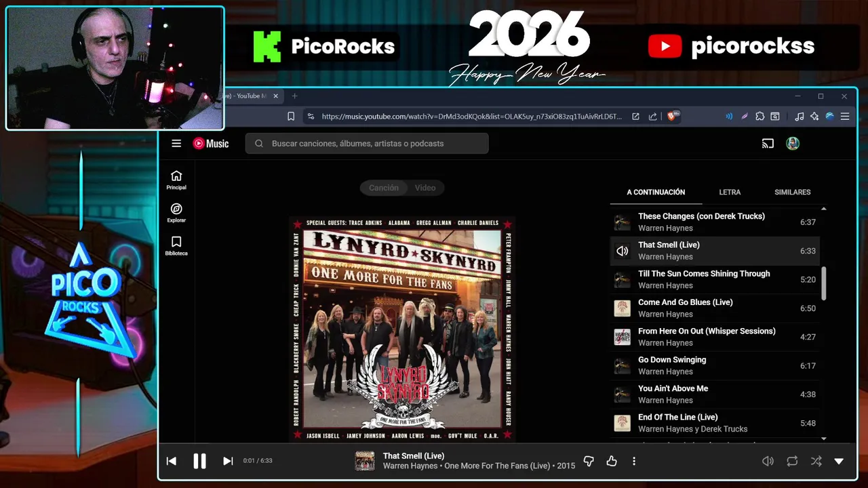Image resolution: width=868 pixels, height=488 pixels.
Task: Open the Biblioteca library section
Action: click(x=176, y=246)
